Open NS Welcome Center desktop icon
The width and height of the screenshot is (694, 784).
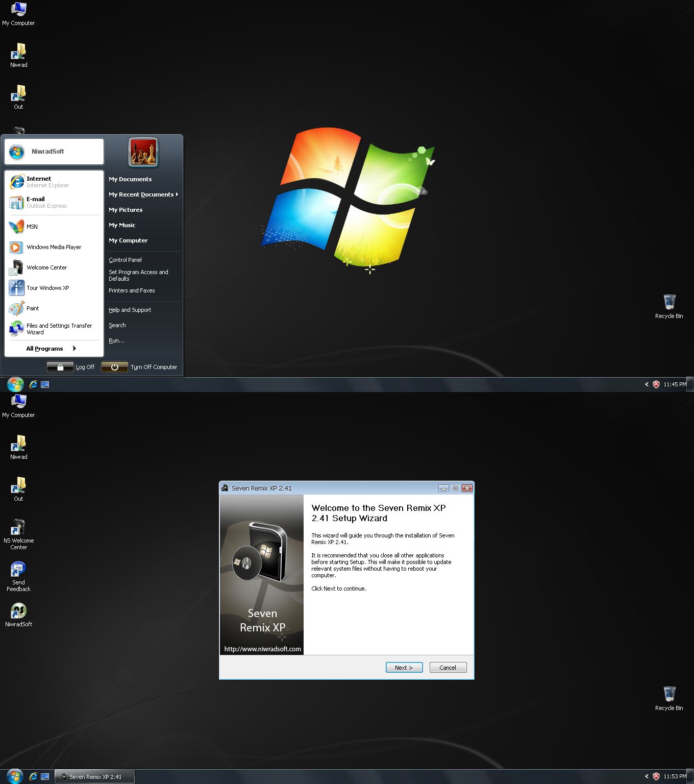18,534
